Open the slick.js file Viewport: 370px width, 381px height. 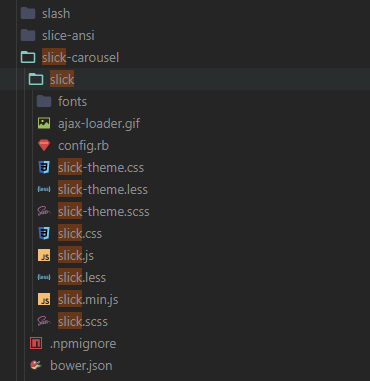[76, 256]
